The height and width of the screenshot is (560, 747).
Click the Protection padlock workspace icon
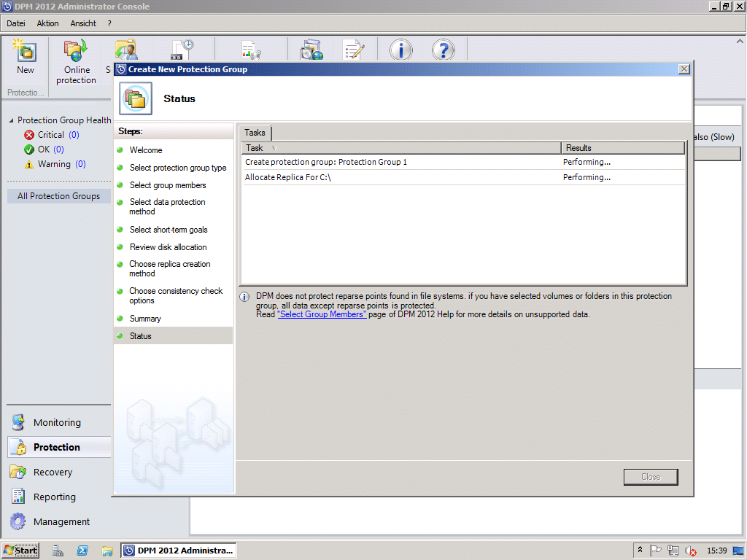[20, 447]
